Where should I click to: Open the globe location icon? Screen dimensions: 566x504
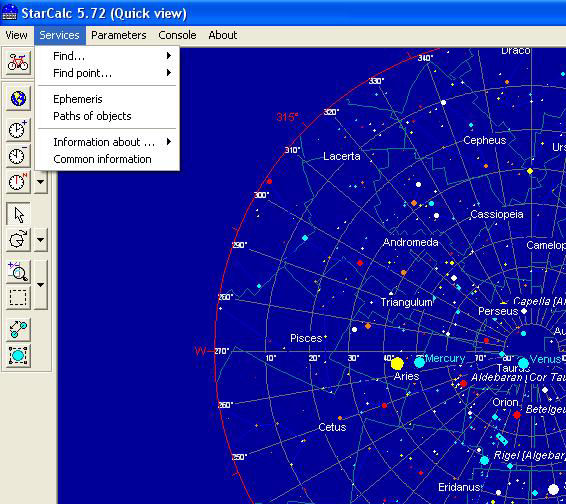pos(18,98)
